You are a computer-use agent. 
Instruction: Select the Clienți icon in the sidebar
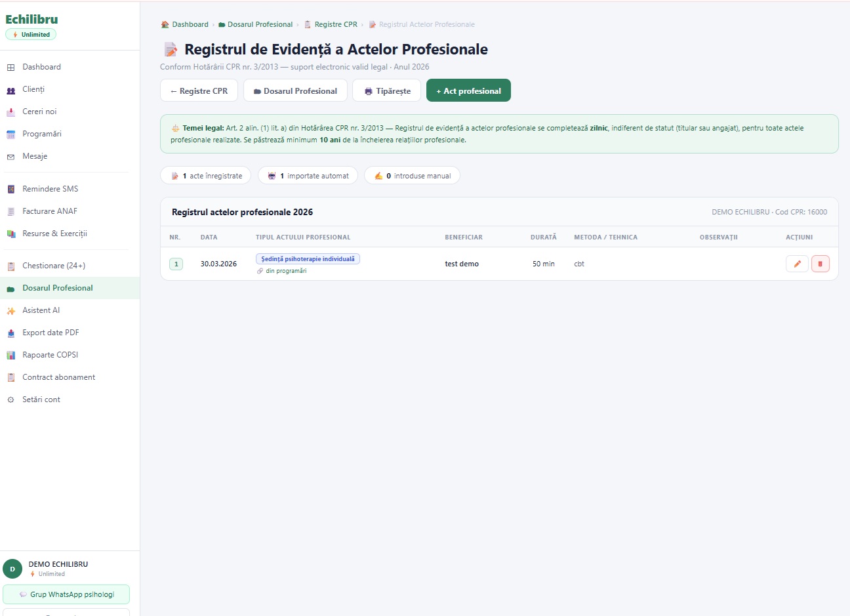[x=12, y=89]
